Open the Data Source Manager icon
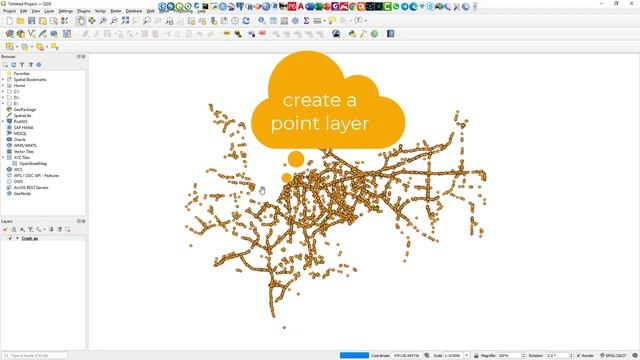 point(9,34)
